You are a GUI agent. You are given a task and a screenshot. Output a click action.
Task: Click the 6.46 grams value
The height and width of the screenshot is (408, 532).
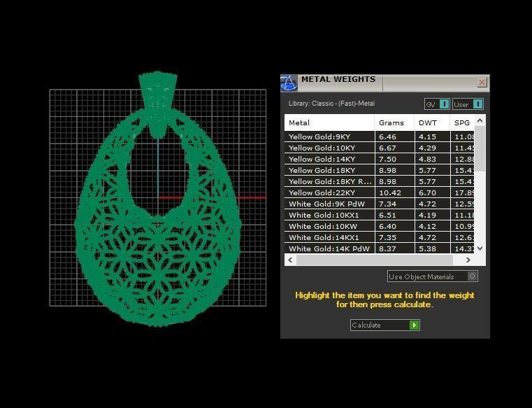click(387, 136)
